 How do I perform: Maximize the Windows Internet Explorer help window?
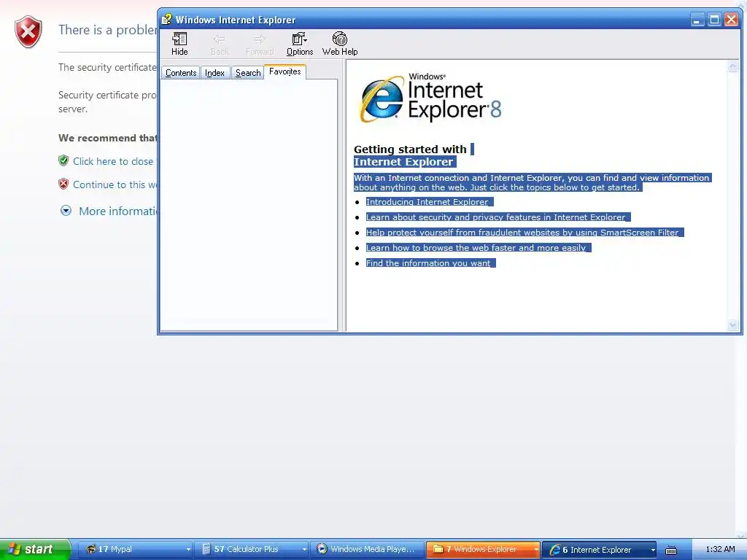tap(714, 20)
